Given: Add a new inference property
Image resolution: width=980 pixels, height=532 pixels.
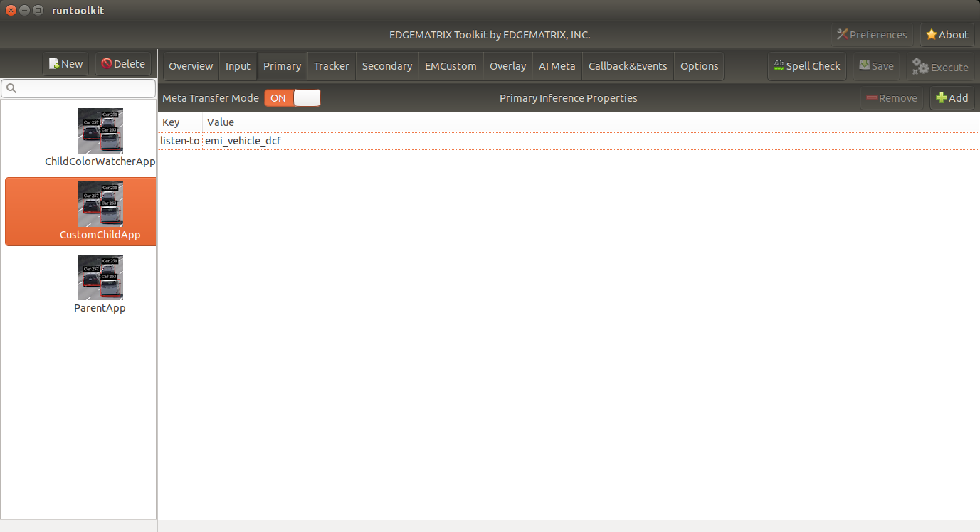Looking at the screenshot, I should click(x=952, y=98).
